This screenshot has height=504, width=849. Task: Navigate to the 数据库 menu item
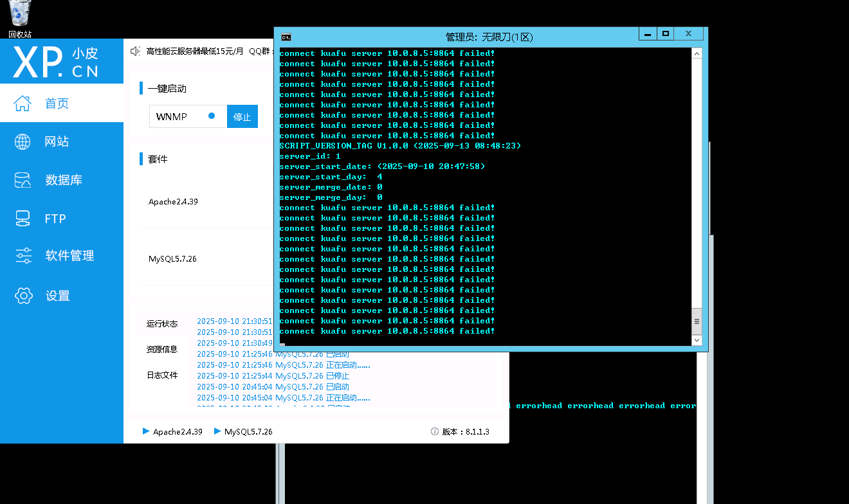(x=23, y=180)
